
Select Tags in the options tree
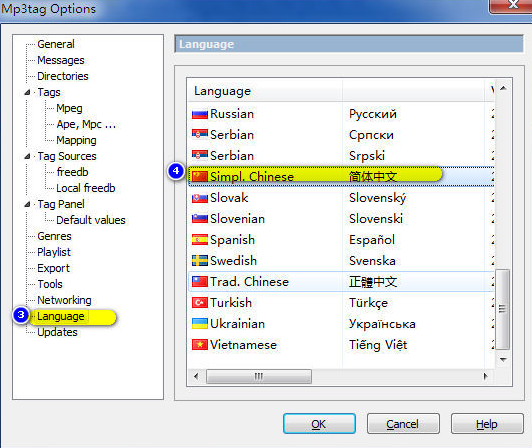(49, 92)
